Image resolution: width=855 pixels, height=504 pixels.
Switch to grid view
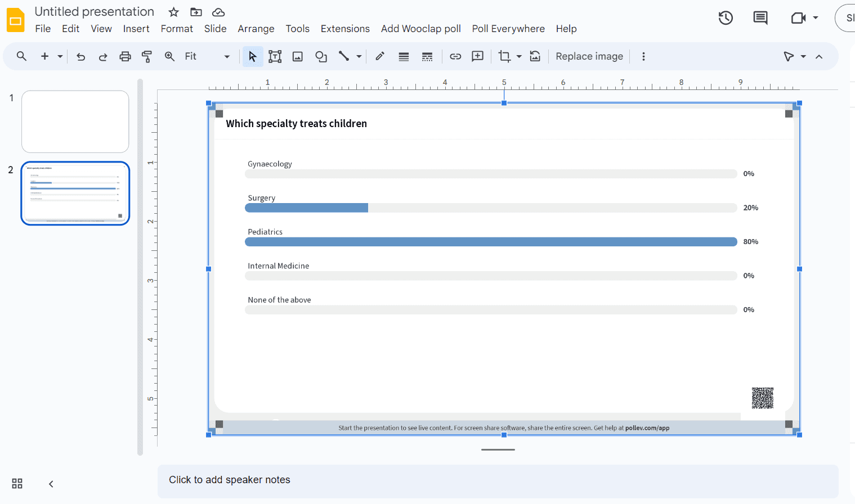17,484
